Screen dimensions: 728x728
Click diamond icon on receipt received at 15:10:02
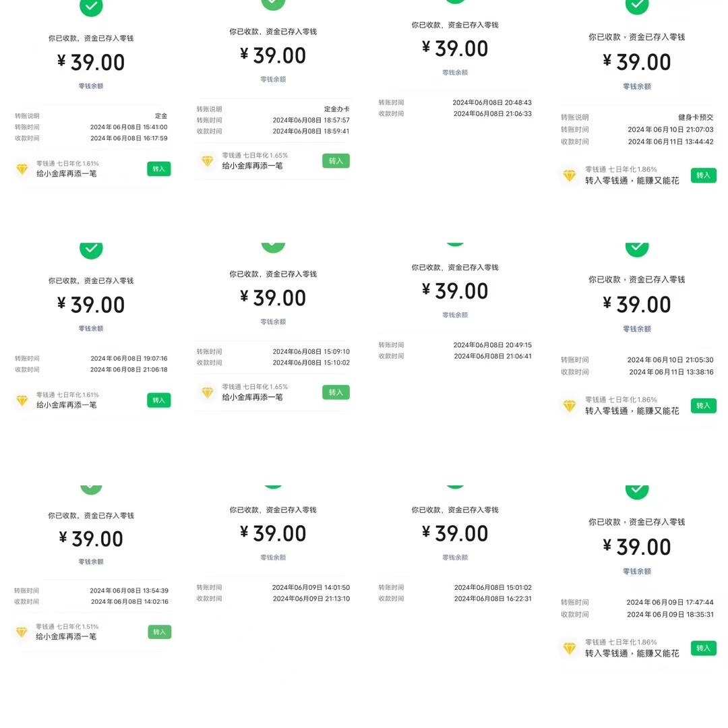[208, 392]
